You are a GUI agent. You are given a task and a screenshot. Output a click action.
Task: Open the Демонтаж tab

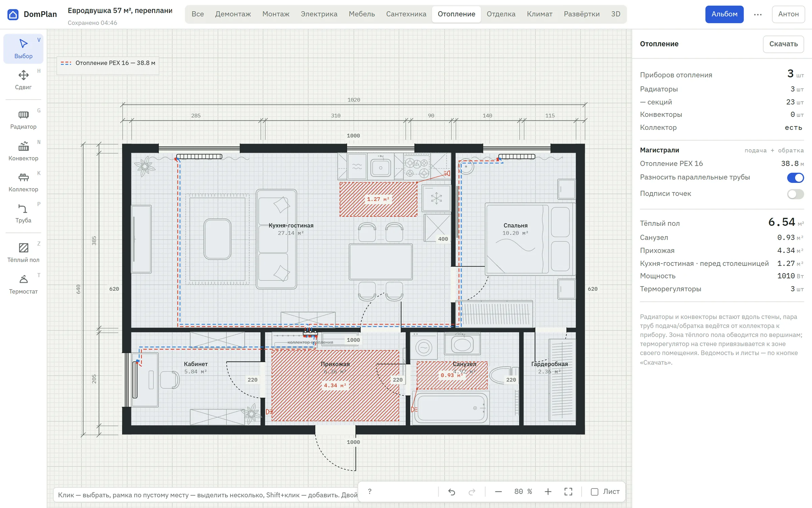[233, 14]
